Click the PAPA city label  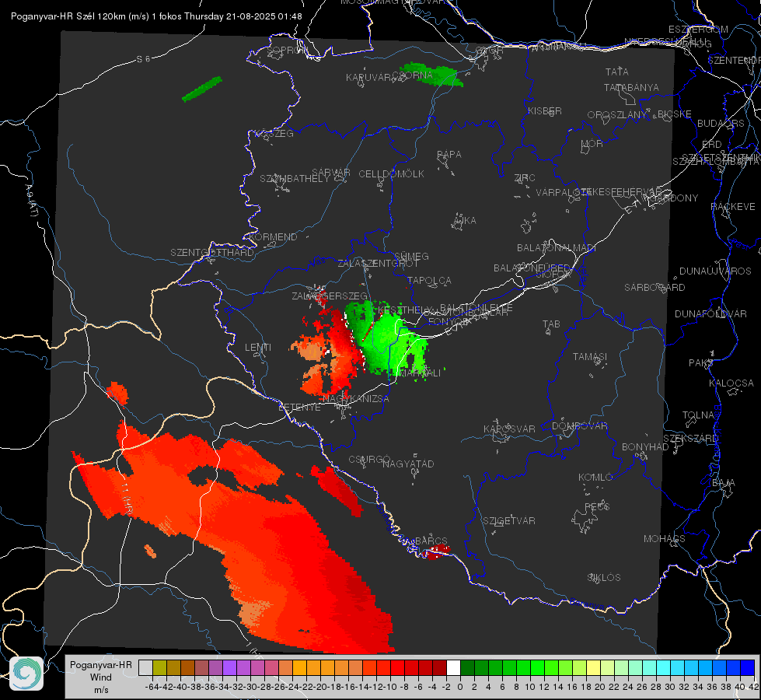(x=449, y=155)
